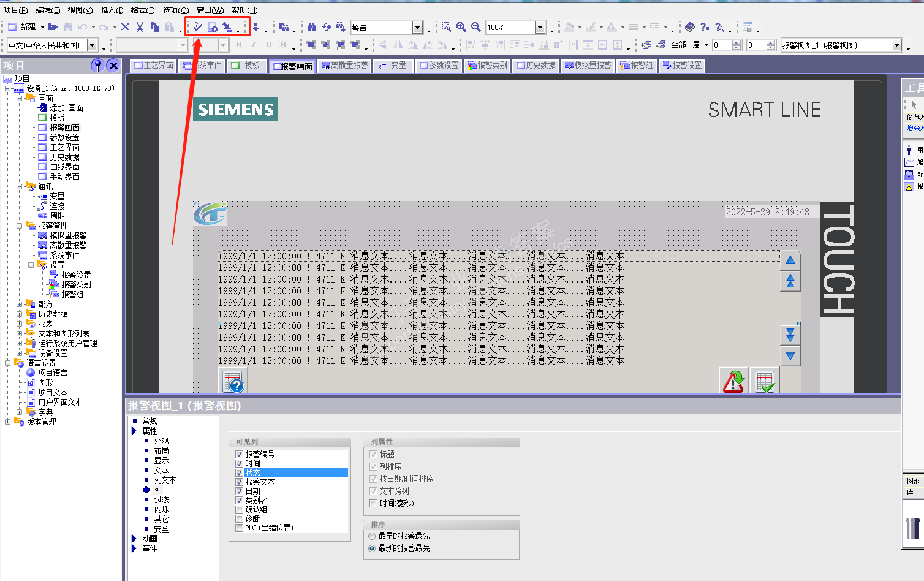This screenshot has width=924, height=581.
Task: Select 最早的报警最先 sort option
Action: click(372, 536)
